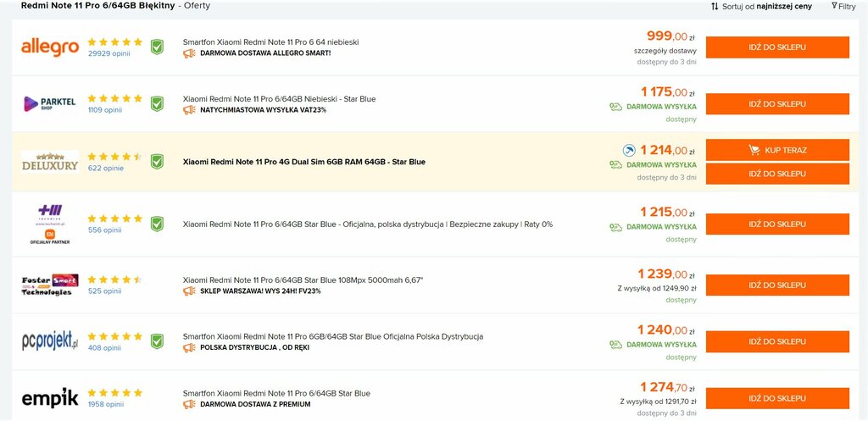The height and width of the screenshot is (421, 868).
Task: Click the blue buyer-protection icon beside 1 214,00 zł
Action: point(629,150)
